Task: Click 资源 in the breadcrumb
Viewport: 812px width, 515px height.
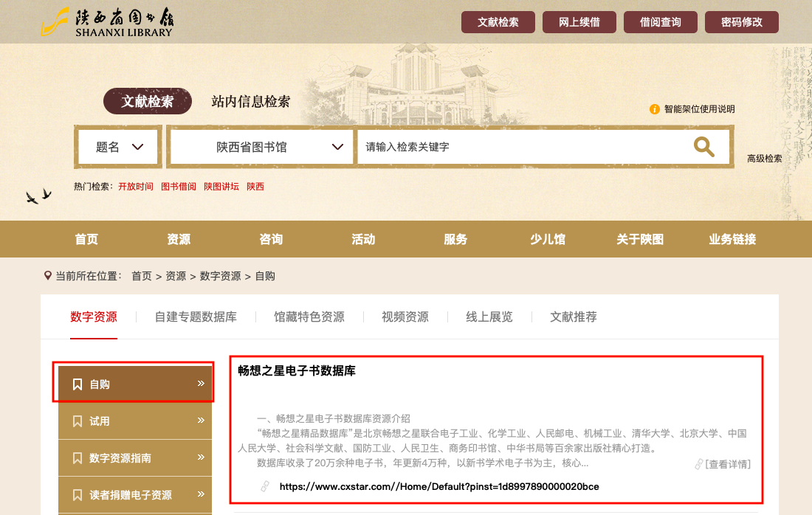Action: (176, 276)
